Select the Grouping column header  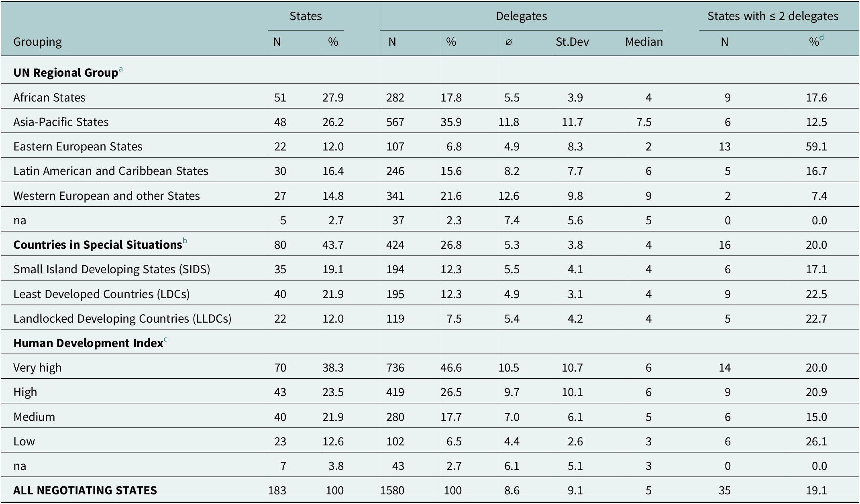(37, 42)
